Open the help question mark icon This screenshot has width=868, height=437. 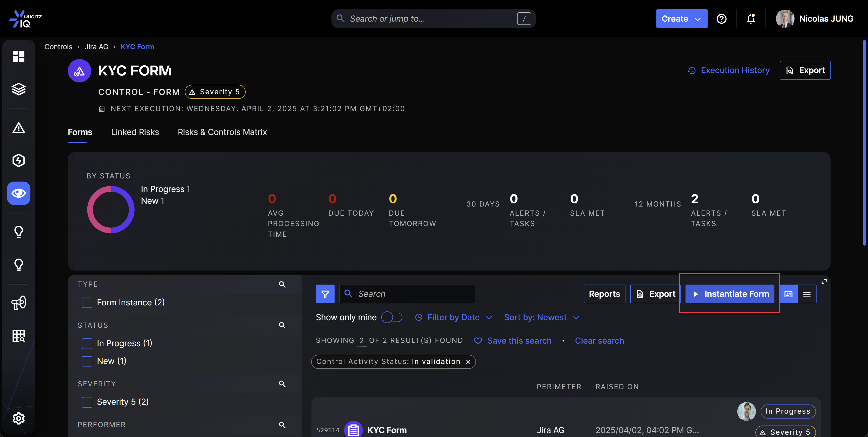[721, 19]
